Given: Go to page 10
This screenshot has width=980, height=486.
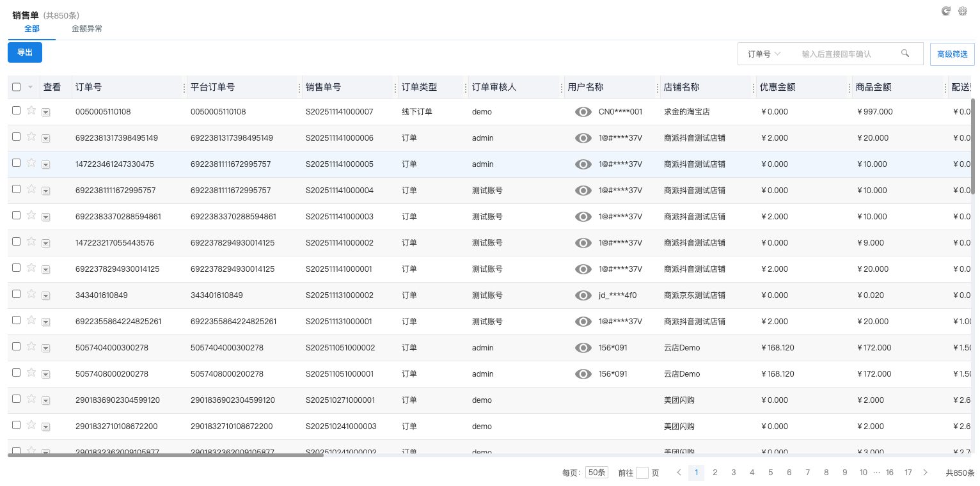Looking at the screenshot, I should (864, 473).
